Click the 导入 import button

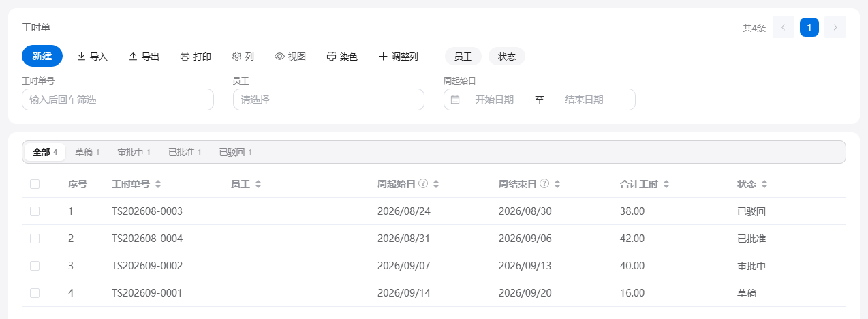[x=92, y=57]
